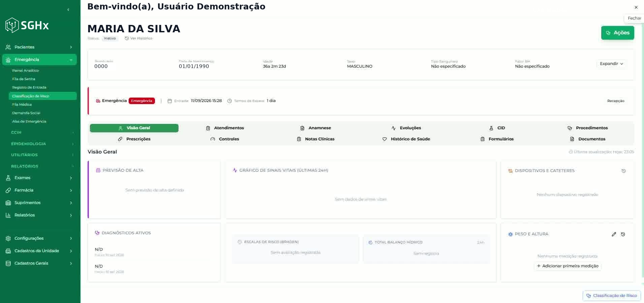Click the Configurações gear icon in sidebar

point(8,238)
